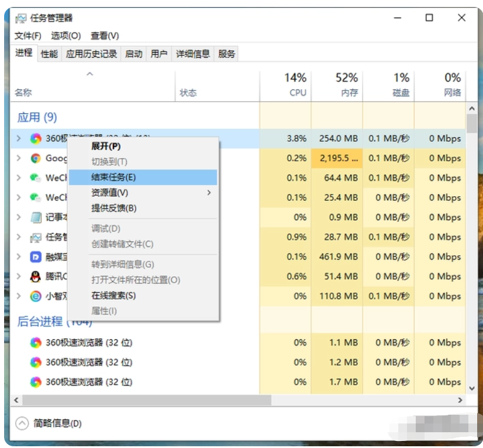This screenshot has width=483, height=448.
Task: Expand the 360极速浏览器 process group
Action: click(x=19, y=138)
